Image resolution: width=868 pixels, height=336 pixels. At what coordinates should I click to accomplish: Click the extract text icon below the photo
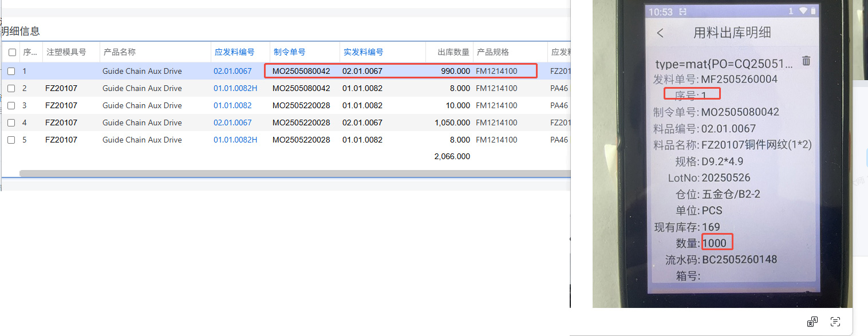(835, 322)
